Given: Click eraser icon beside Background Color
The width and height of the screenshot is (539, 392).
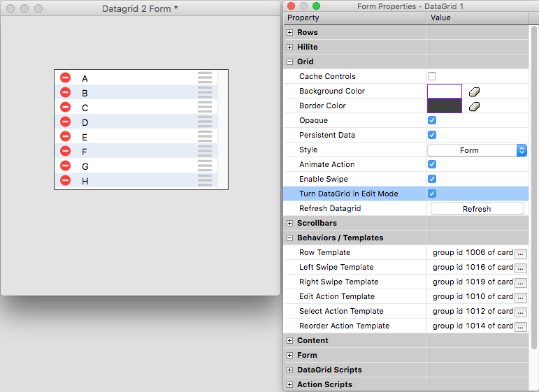Looking at the screenshot, I should 474,92.
